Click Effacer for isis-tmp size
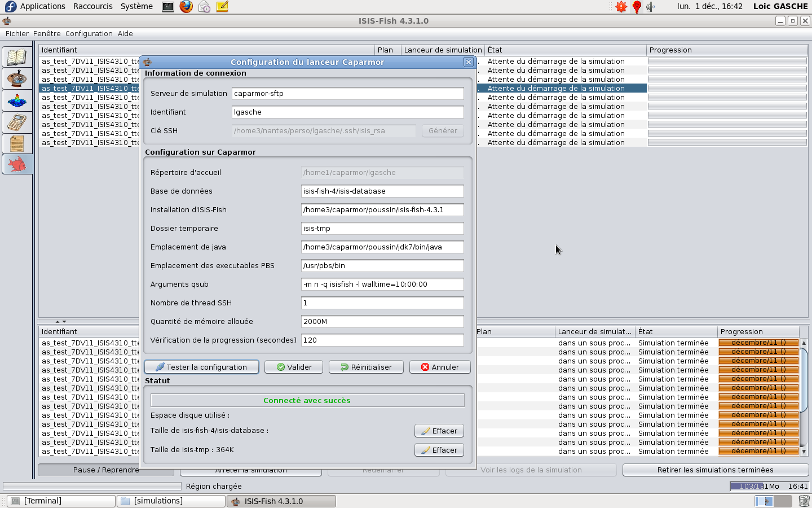The image size is (812, 508). (439, 450)
